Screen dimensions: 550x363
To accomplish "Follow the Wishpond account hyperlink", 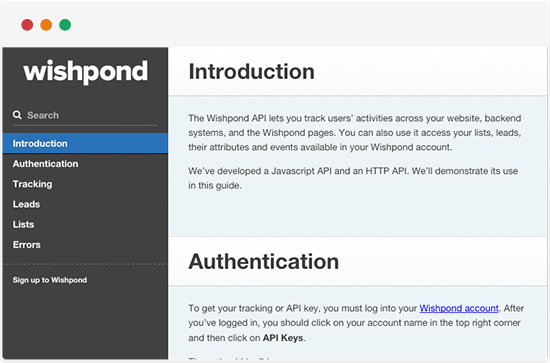I will 459,308.
